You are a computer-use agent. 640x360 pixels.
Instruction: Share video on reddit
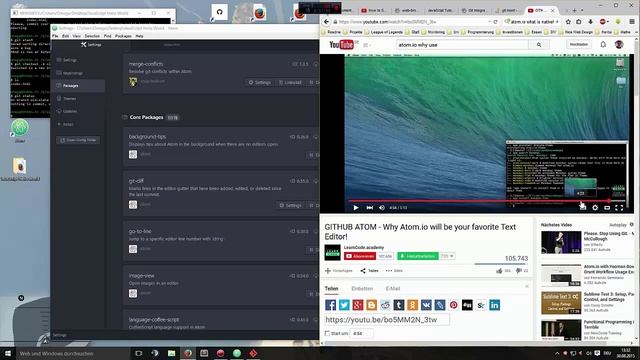pos(385,305)
